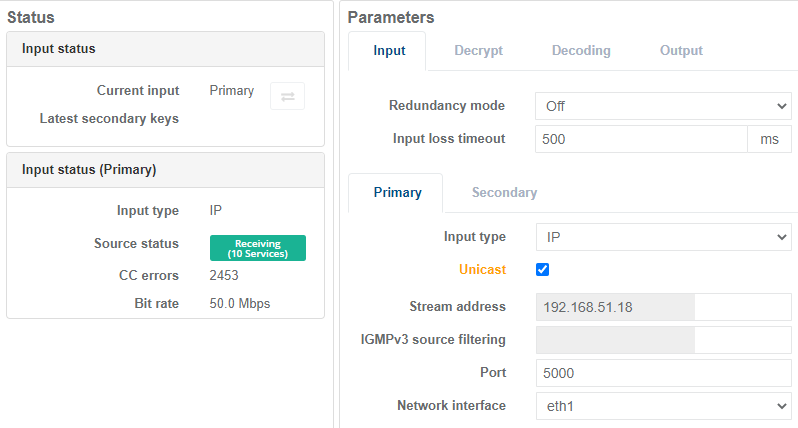Image resolution: width=798 pixels, height=428 pixels.
Task: Click the Input status panel header
Action: click(x=165, y=48)
